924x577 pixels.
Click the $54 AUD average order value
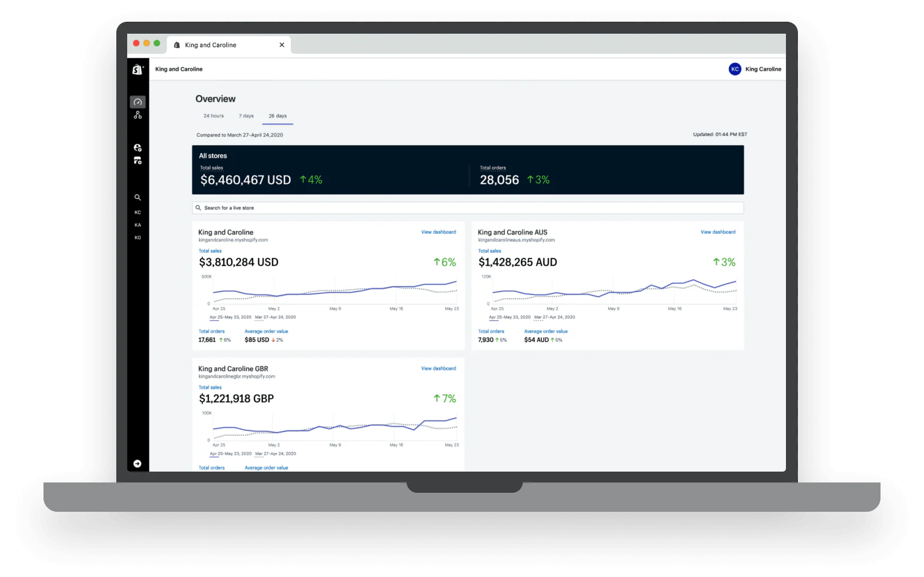pyautogui.click(x=536, y=340)
